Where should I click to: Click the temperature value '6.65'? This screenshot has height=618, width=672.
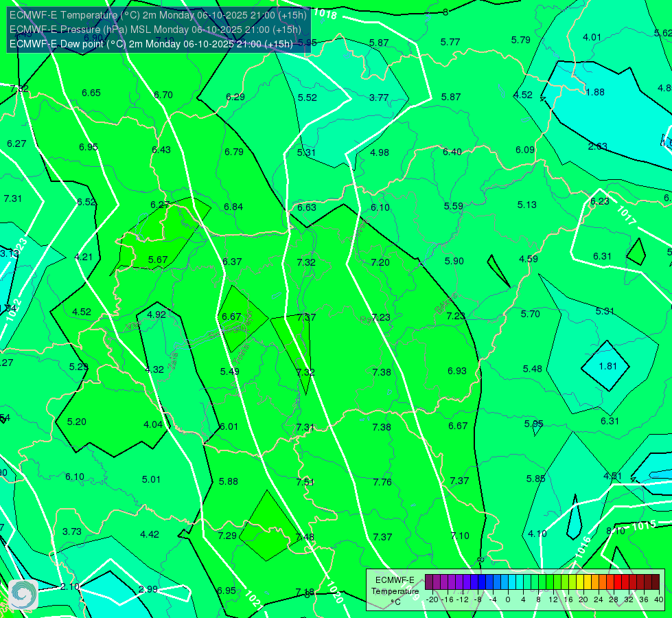(91, 93)
